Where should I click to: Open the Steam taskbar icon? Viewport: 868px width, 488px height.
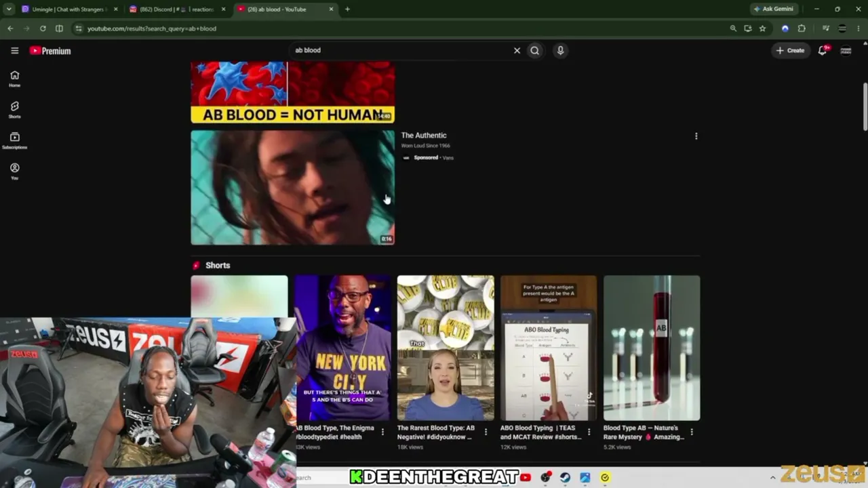pos(565,477)
